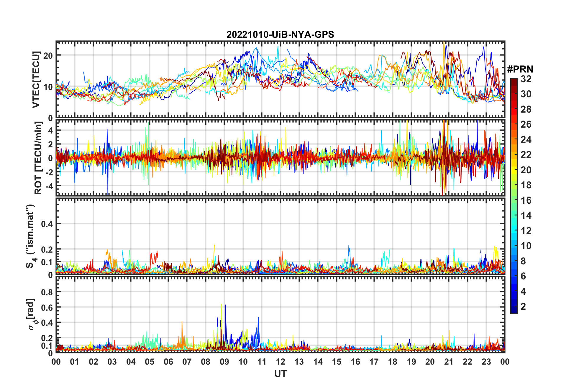Click UT axis hour label 15
This screenshot has height=392, width=561.
click(337, 362)
